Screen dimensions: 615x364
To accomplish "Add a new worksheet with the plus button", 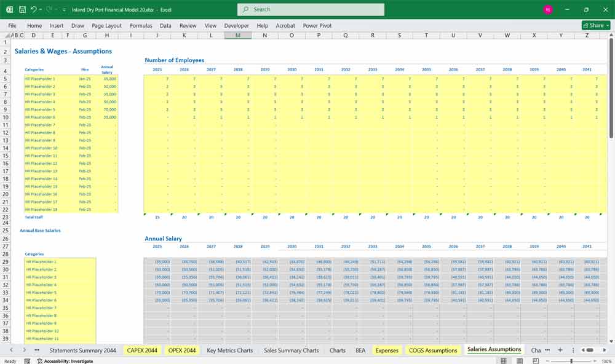I will pyautogui.click(x=560, y=350).
